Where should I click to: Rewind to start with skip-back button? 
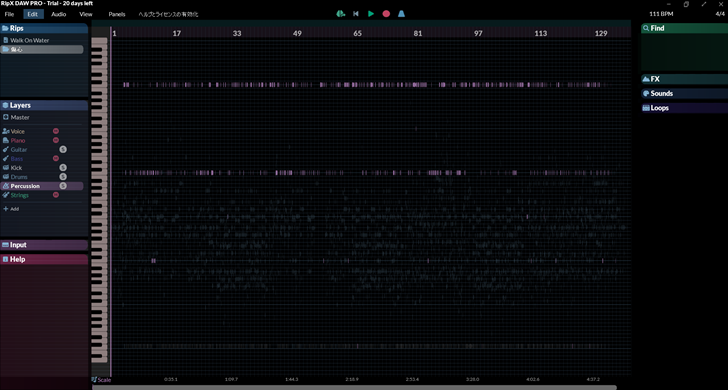[356, 14]
